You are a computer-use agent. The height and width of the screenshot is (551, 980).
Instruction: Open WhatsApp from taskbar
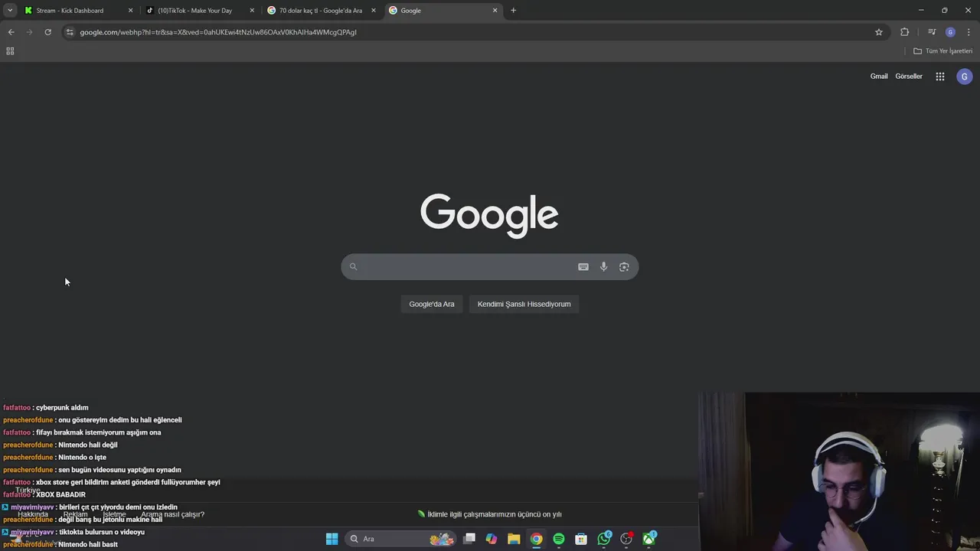point(604,539)
